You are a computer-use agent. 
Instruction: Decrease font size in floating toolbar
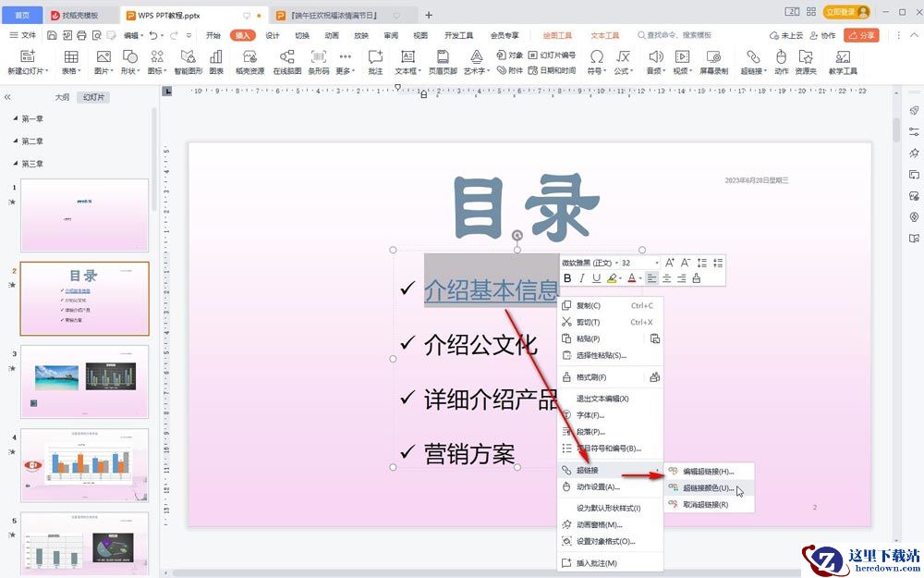tap(685, 263)
